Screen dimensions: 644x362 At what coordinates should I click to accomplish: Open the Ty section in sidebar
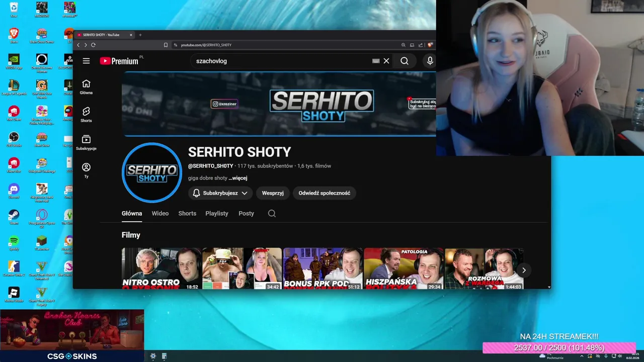86,170
